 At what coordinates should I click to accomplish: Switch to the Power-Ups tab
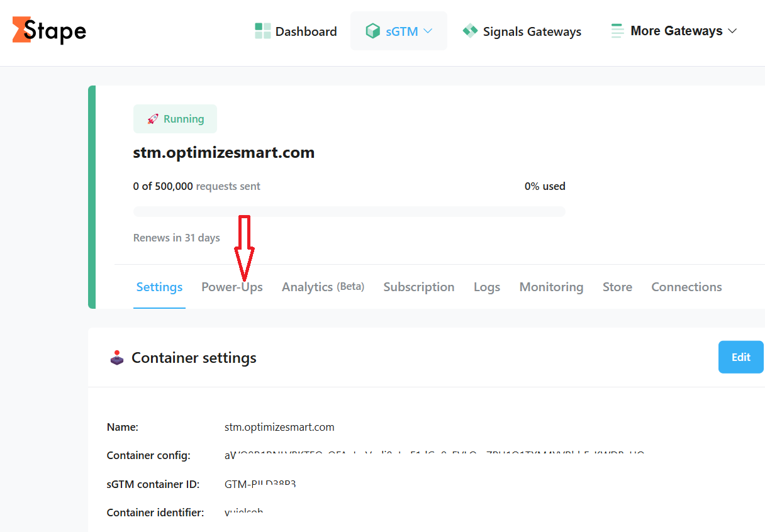(232, 287)
